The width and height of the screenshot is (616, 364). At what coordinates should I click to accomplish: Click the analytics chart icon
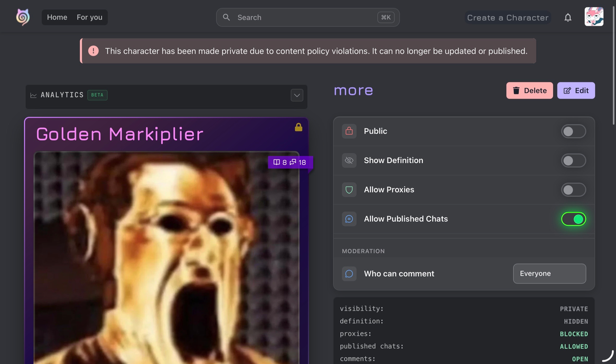point(33,95)
